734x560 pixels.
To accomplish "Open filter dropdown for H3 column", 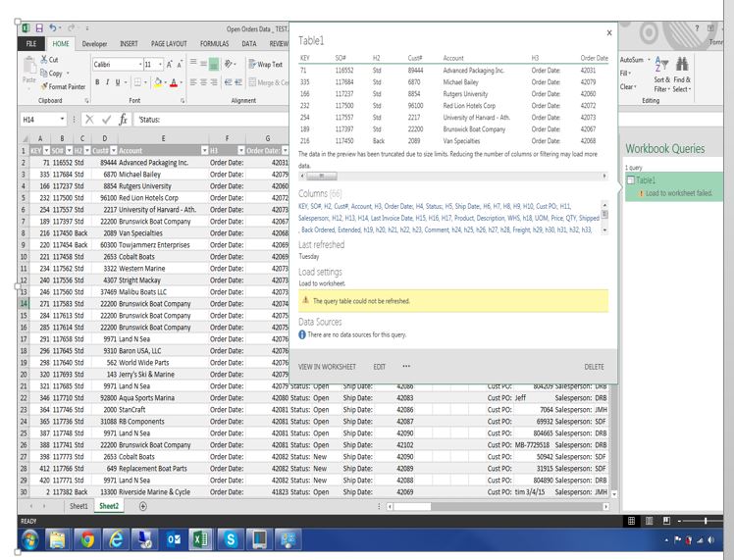I will pyautogui.click(x=241, y=151).
